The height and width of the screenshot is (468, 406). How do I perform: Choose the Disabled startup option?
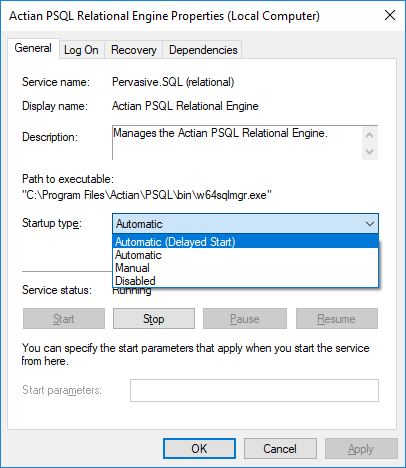click(x=245, y=281)
